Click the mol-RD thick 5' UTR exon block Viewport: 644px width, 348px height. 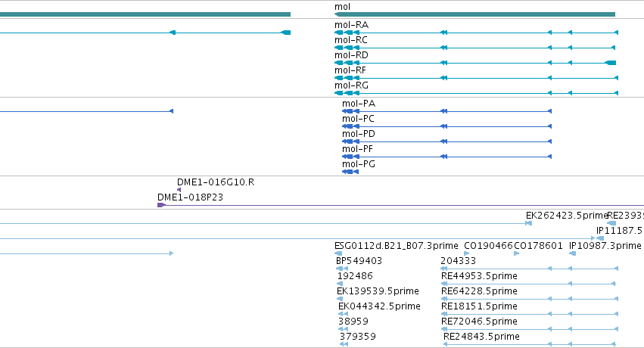pos(611,63)
